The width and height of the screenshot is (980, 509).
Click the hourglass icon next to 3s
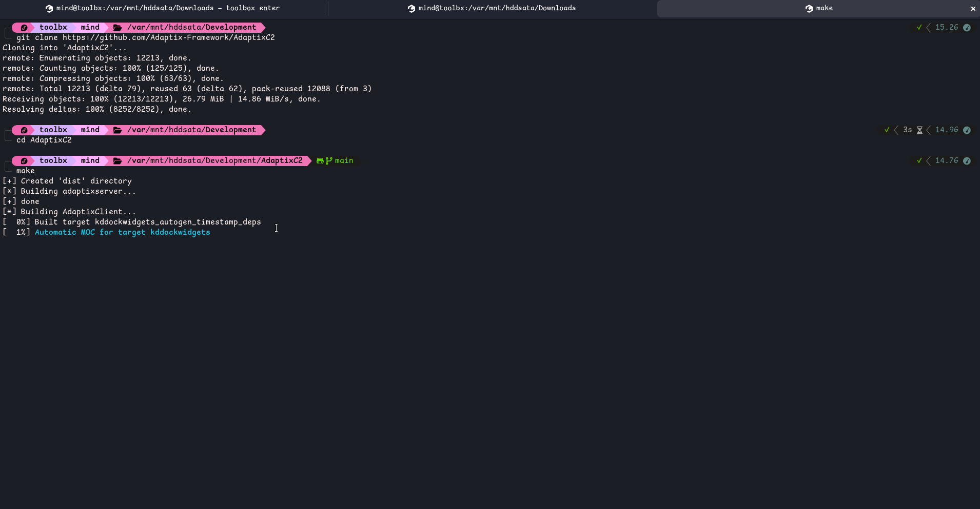[919, 130]
